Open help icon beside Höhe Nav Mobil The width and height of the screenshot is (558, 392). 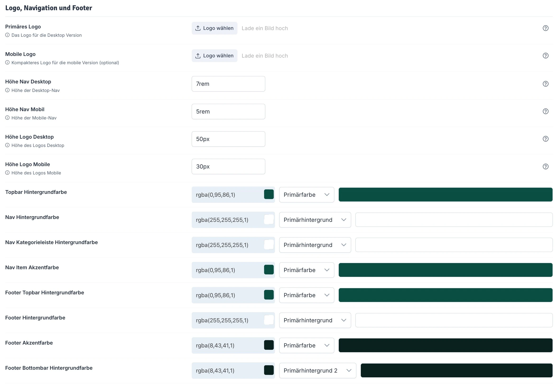[x=545, y=111]
